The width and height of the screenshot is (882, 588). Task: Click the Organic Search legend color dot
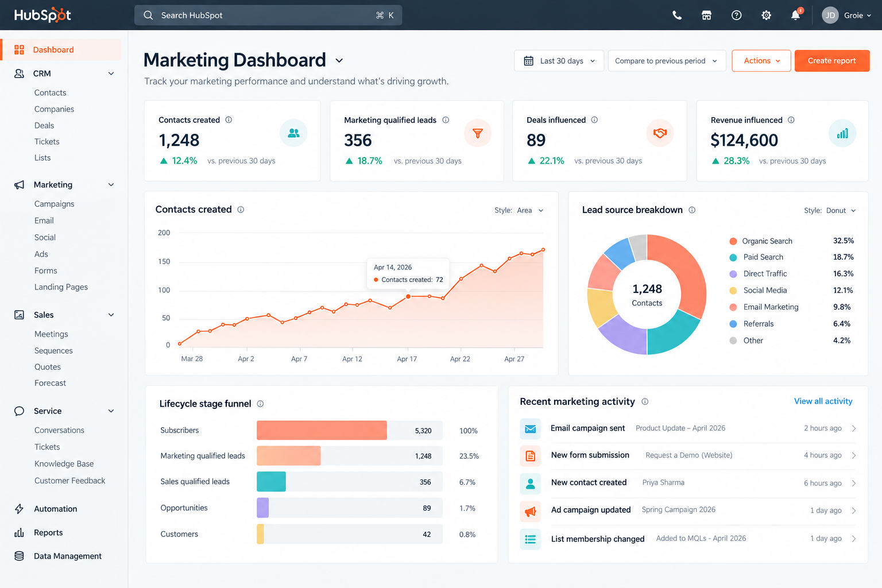point(733,241)
